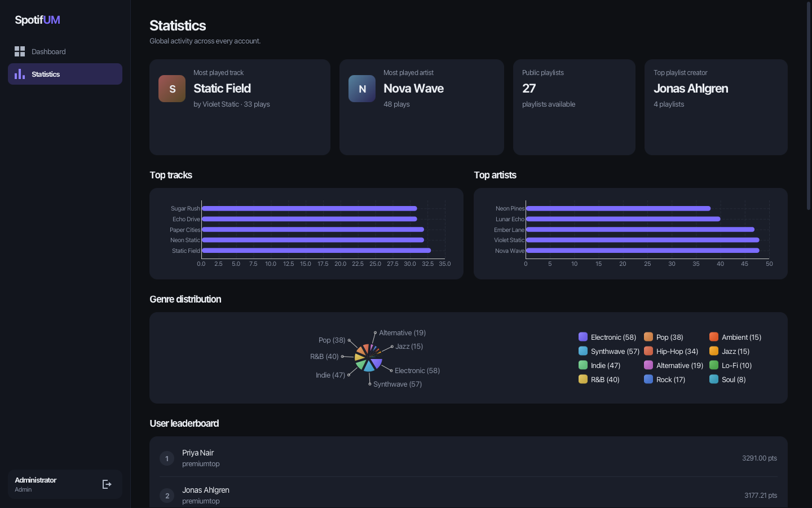Click the Nova Wave bar in Top artists
The image size is (812, 508).
(642, 251)
